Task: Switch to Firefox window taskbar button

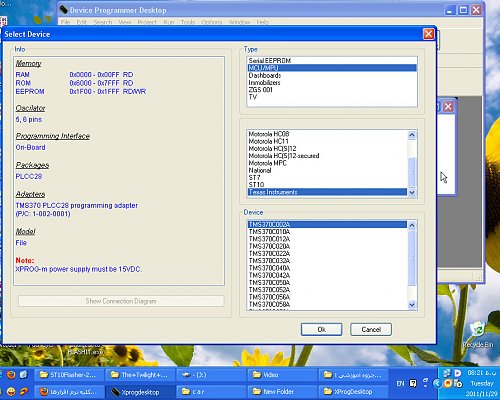Action: point(68,392)
